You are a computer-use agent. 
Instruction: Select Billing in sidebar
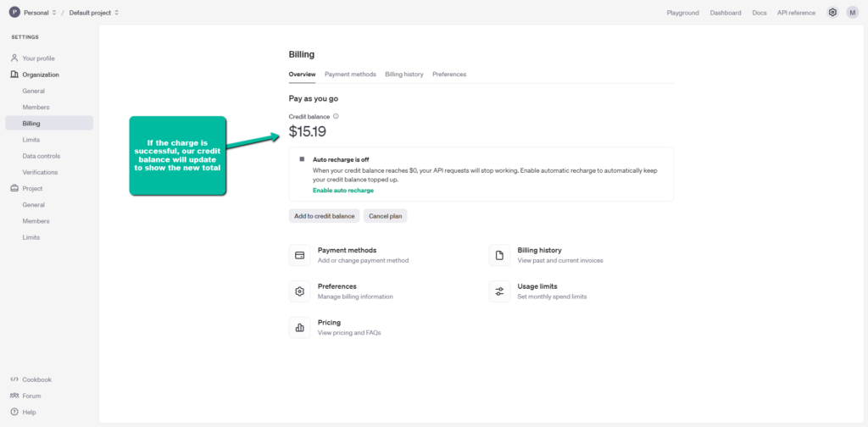[49, 124]
